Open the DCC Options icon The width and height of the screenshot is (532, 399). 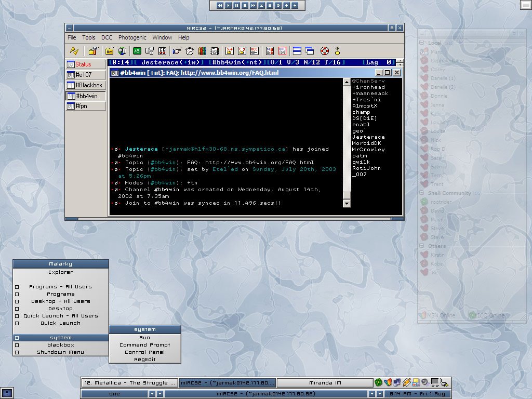click(x=255, y=51)
